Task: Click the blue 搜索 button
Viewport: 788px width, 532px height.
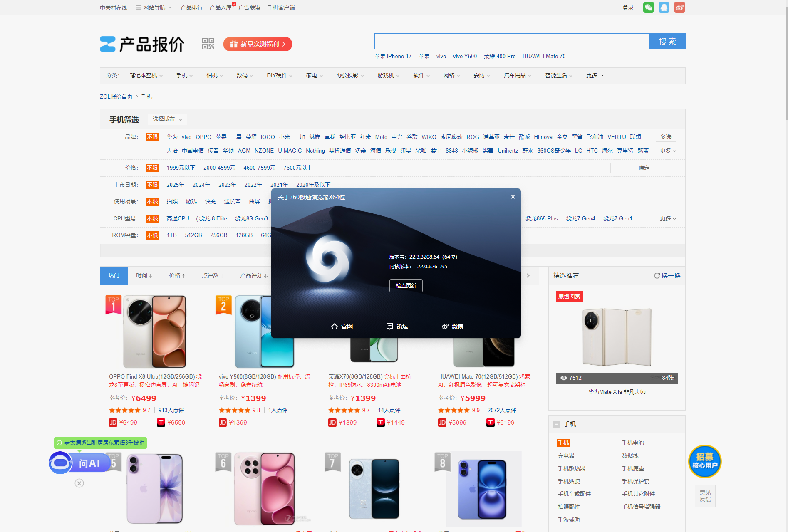Action: (667, 42)
